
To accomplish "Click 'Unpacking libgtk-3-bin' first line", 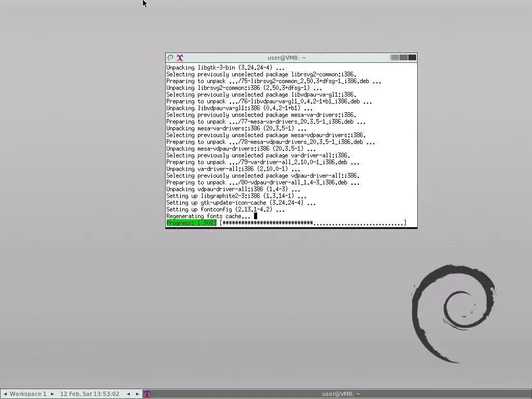I will coord(225,68).
